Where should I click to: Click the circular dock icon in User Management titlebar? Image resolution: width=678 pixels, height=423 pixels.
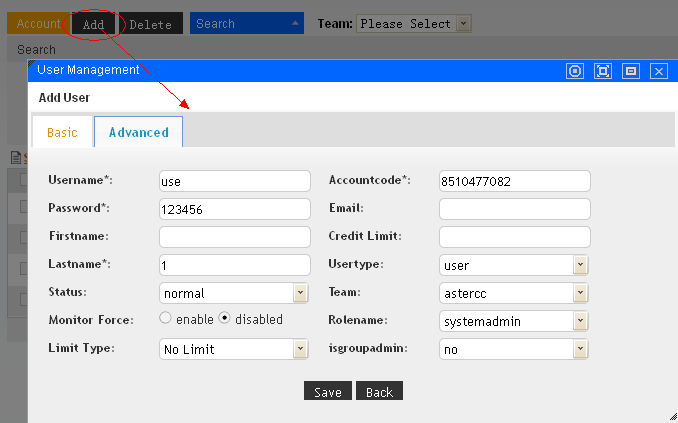pos(575,71)
